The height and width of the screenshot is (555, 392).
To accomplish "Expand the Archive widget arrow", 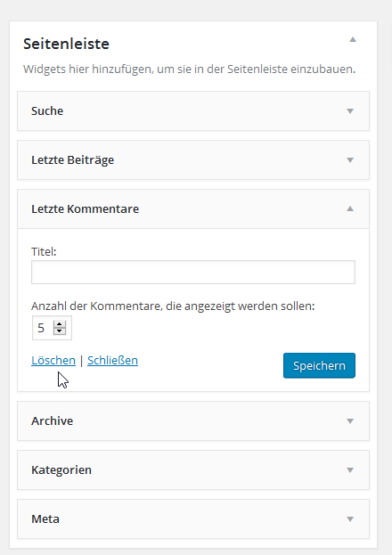I will pos(350,421).
